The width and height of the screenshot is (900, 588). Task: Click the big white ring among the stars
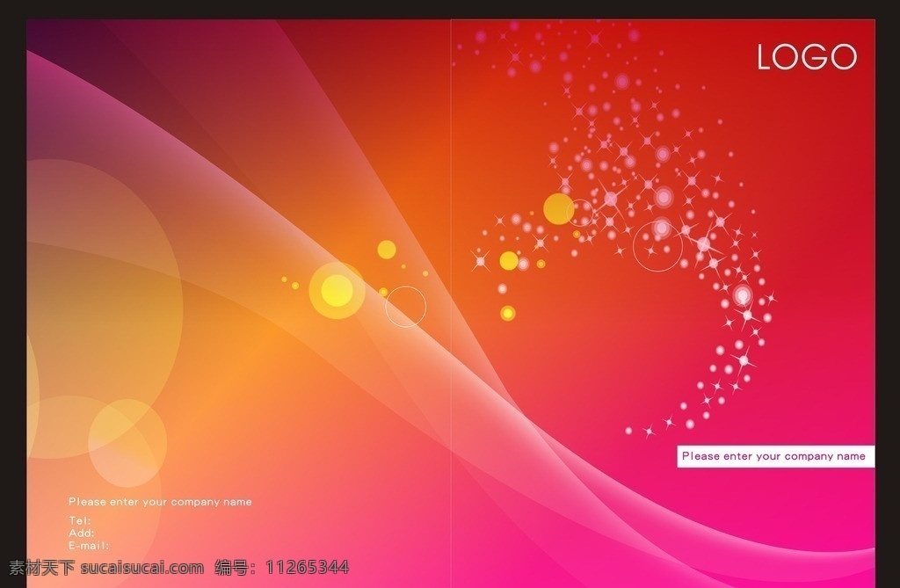tap(657, 246)
